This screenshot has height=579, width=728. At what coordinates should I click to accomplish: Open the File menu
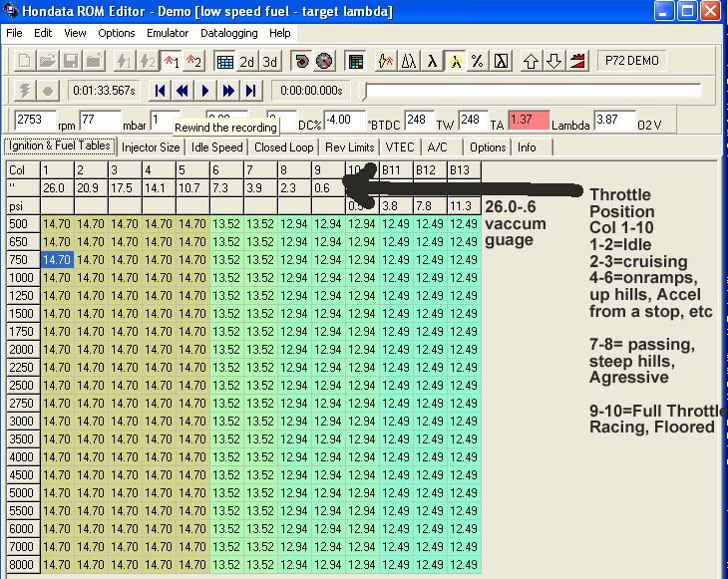tap(14, 33)
